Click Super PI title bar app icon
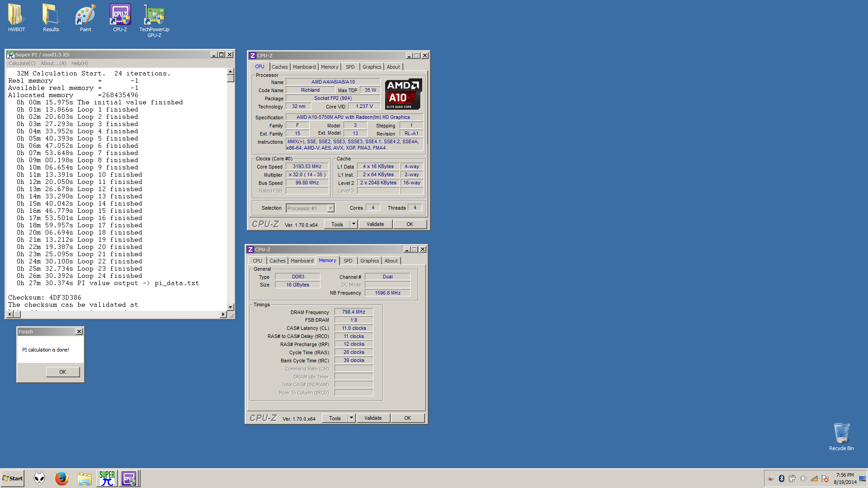The width and height of the screenshot is (868, 488). 10,55
